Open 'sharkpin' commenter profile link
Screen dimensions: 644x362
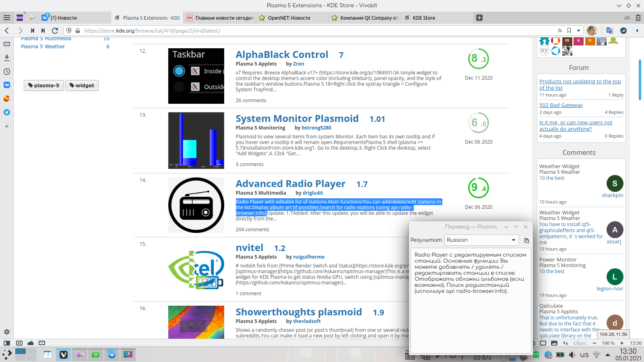pos(612,195)
